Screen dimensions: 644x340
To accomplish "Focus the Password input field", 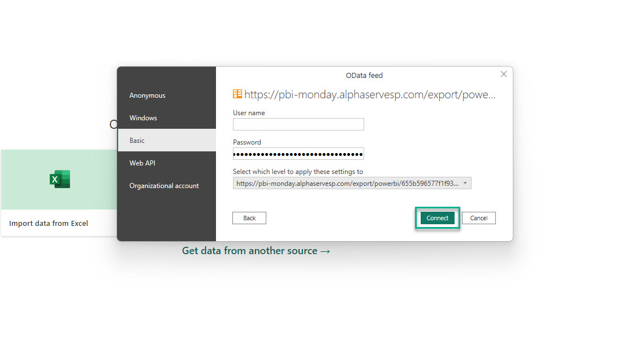I will (x=298, y=154).
